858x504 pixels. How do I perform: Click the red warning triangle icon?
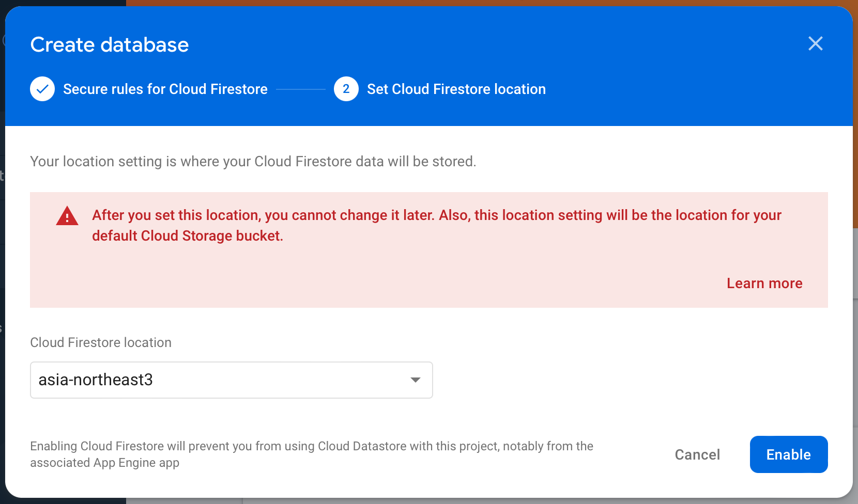67,216
